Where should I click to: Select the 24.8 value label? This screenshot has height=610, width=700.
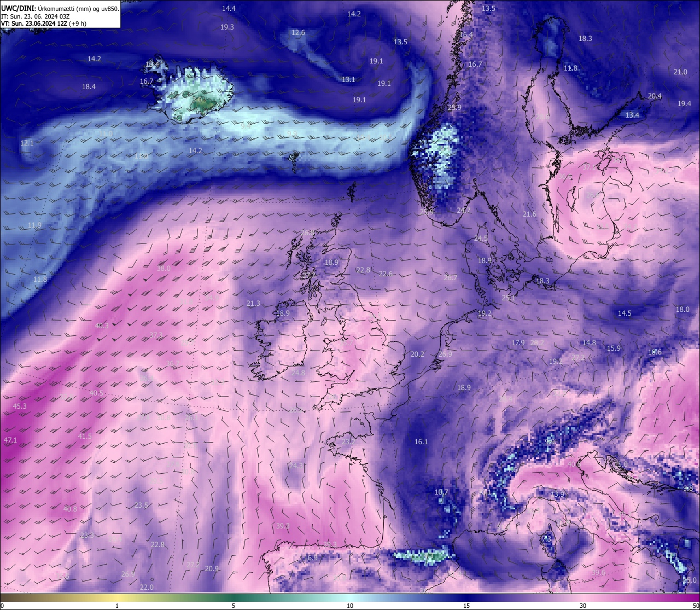click(x=298, y=373)
